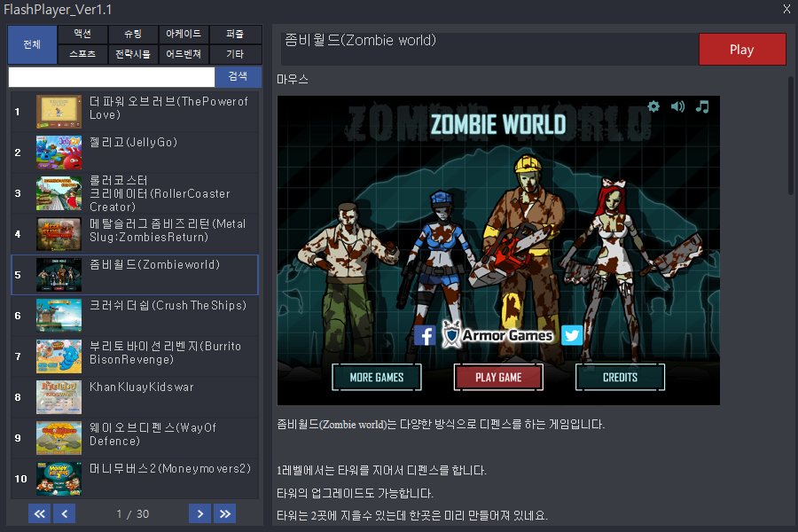Image resolution: width=798 pixels, height=532 pixels.
Task: Click CREDITS in the game preview
Action: pos(620,377)
